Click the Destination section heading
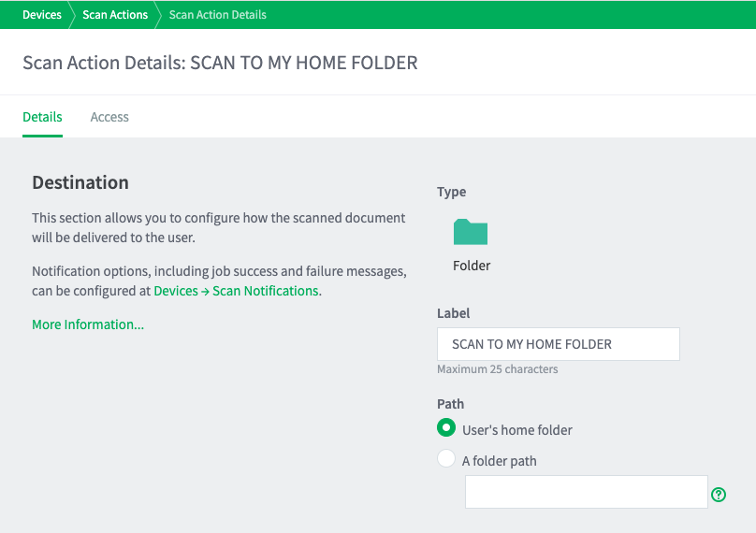The width and height of the screenshot is (756, 533). tap(80, 182)
